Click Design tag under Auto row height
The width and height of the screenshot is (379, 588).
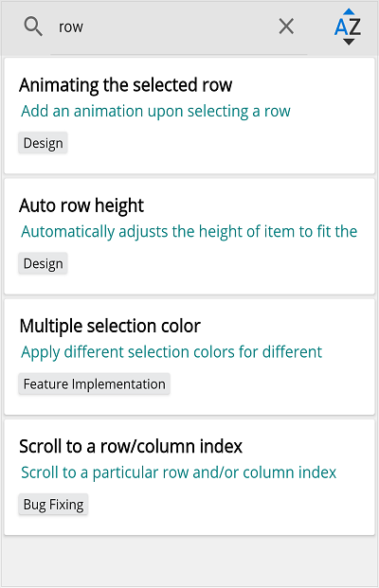43,263
